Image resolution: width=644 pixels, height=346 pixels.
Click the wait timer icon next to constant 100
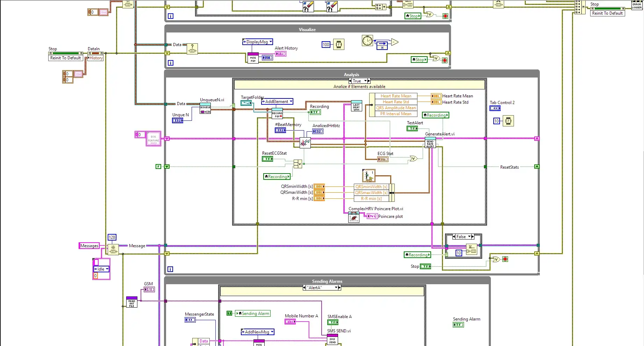point(338,44)
